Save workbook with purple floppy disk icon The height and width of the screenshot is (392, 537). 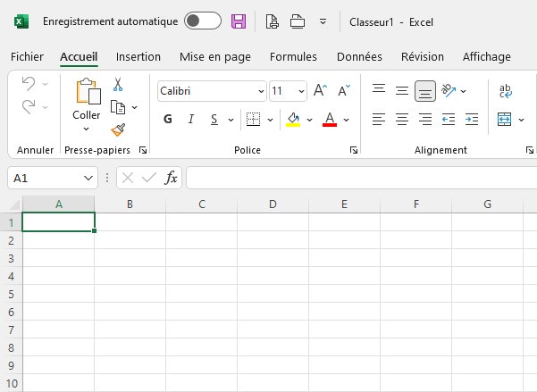click(x=239, y=21)
